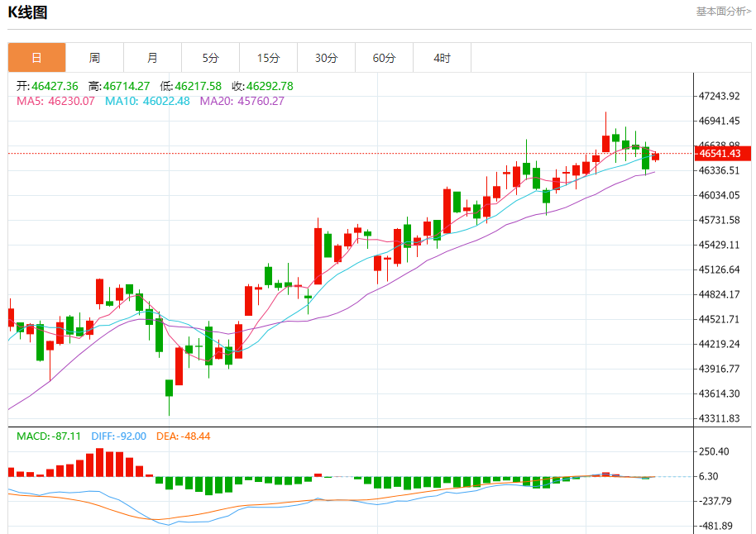
Task: Switch to the 4时 timeframe
Action: 442,58
